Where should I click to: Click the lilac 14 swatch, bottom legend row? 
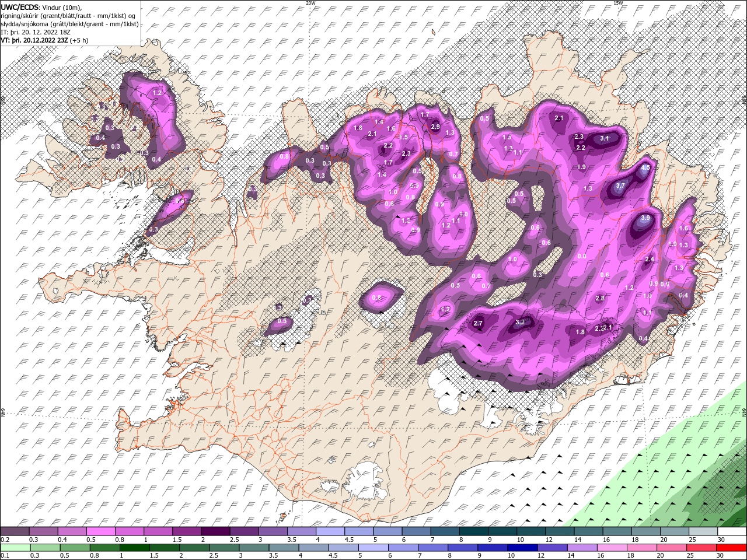point(582,548)
